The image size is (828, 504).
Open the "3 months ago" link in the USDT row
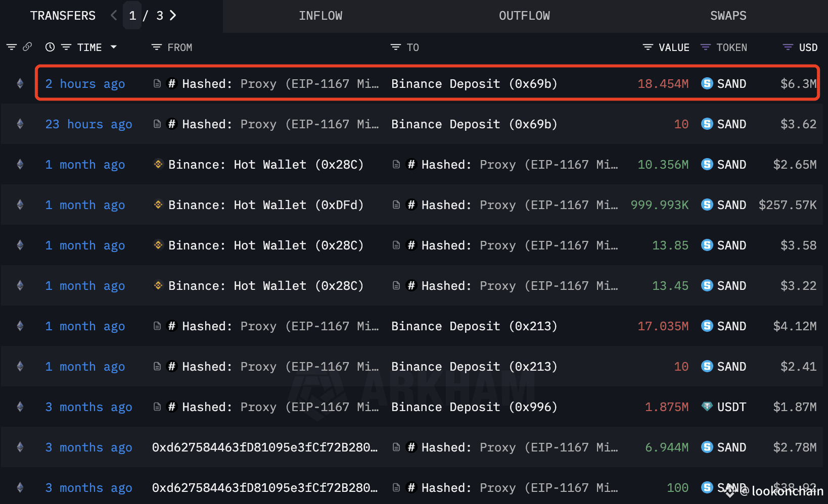click(88, 407)
